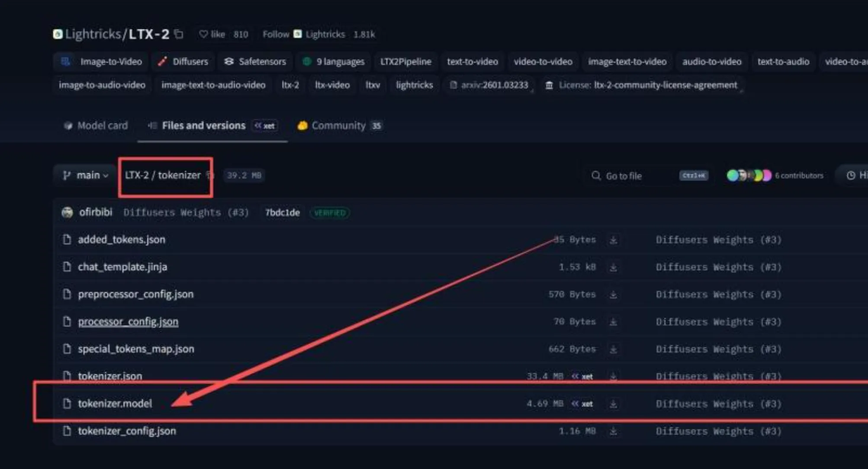The height and width of the screenshot is (469, 868).
Task: Click the xet badge on tokenizer.json row
Action: 582,376
